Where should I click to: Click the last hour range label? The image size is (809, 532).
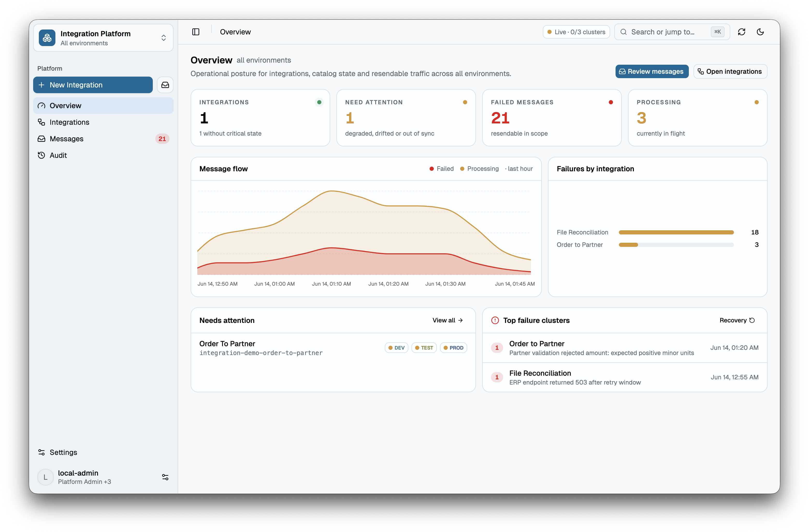tap(519, 168)
